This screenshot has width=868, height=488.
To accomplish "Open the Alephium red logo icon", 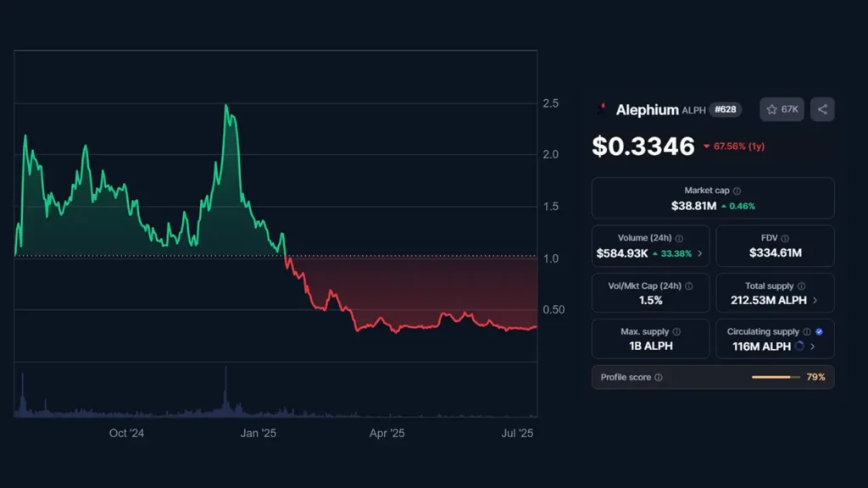I will (602, 109).
